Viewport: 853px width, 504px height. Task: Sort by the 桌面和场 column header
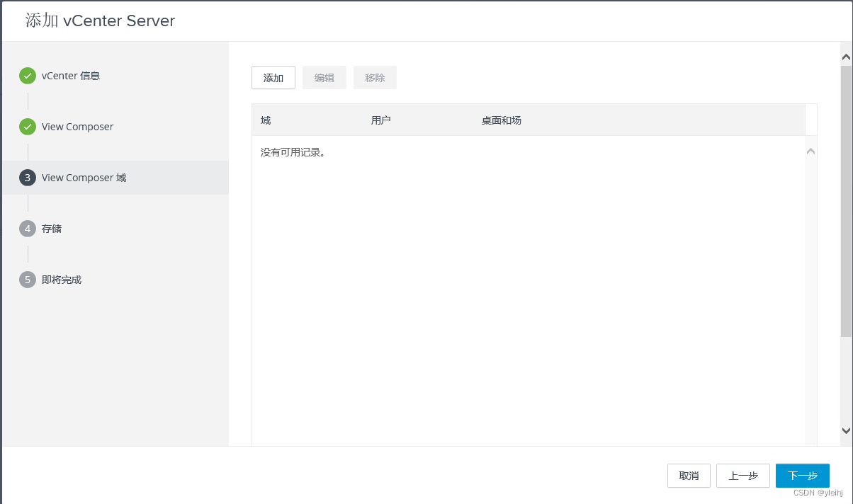[x=502, y=120]
